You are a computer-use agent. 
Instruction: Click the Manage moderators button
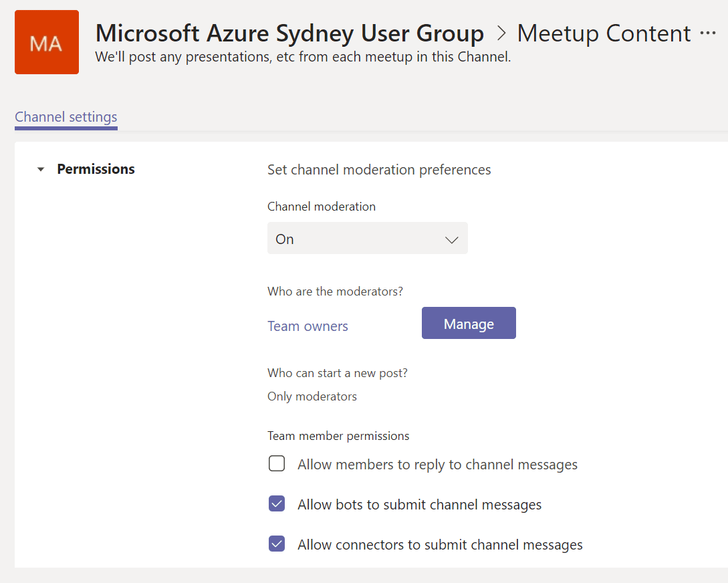pyautogui.click(x=469, y=323)
